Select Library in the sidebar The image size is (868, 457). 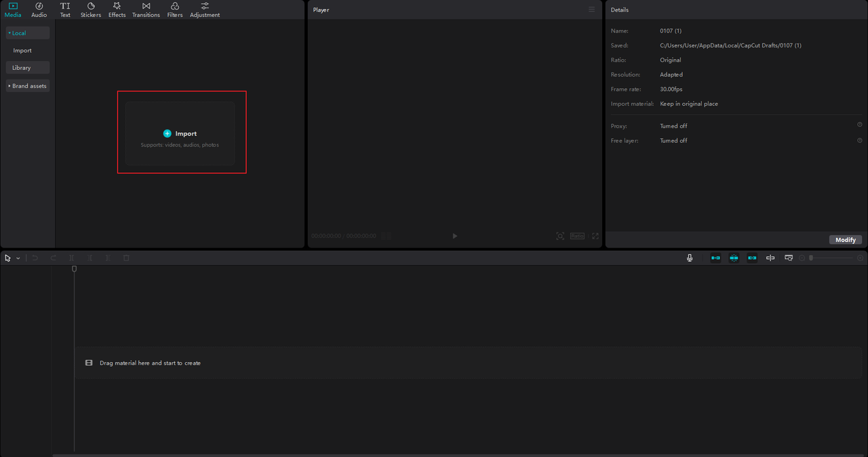coord(28,68)
